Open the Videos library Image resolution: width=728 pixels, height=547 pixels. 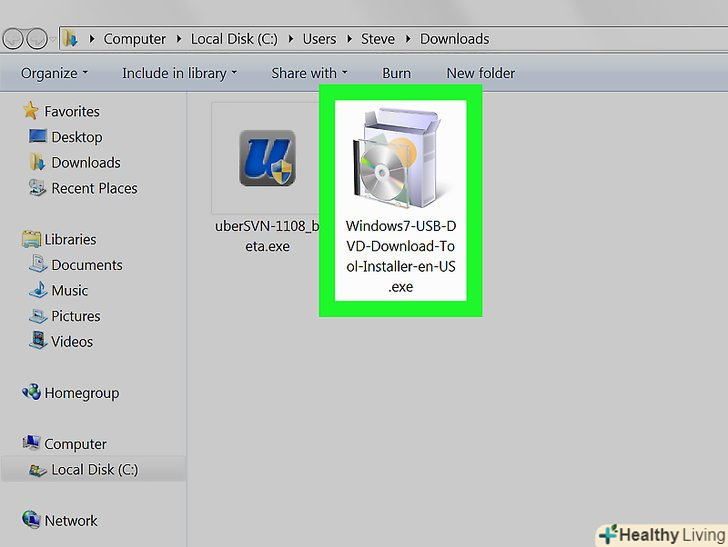click(x=72, y=341)
